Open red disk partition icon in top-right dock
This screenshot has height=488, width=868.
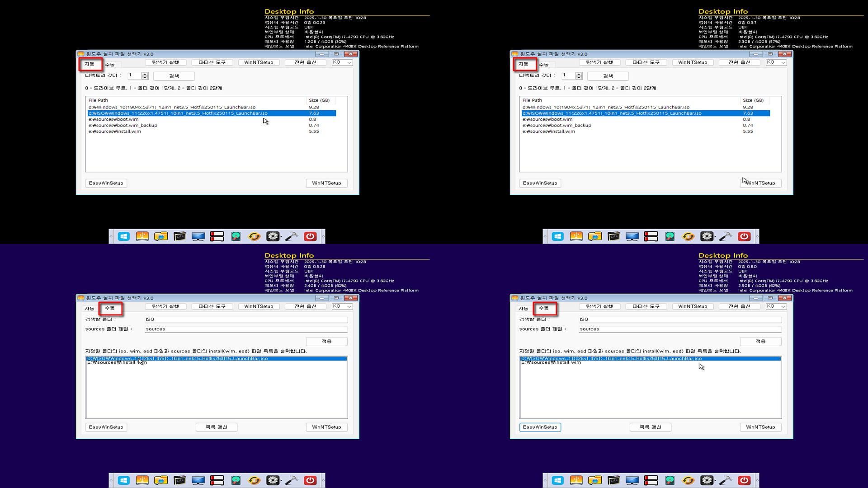tap(651, 236)
